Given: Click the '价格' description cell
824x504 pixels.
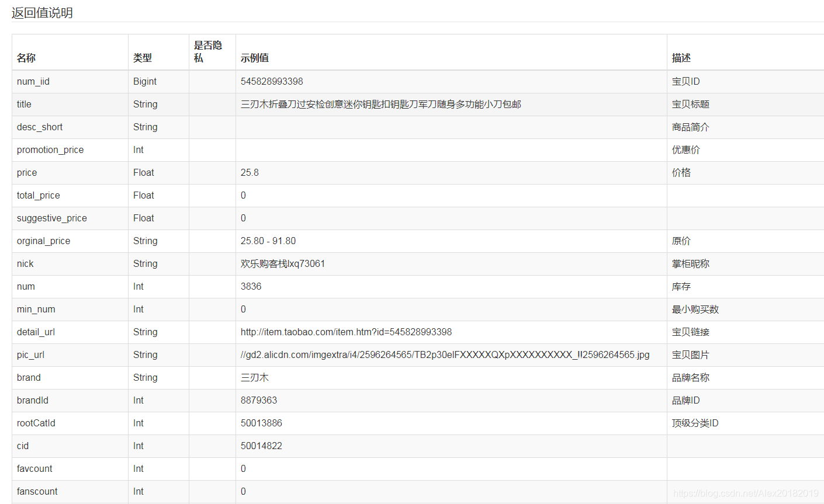Looking at the screenshot, I should click(681, 172).
